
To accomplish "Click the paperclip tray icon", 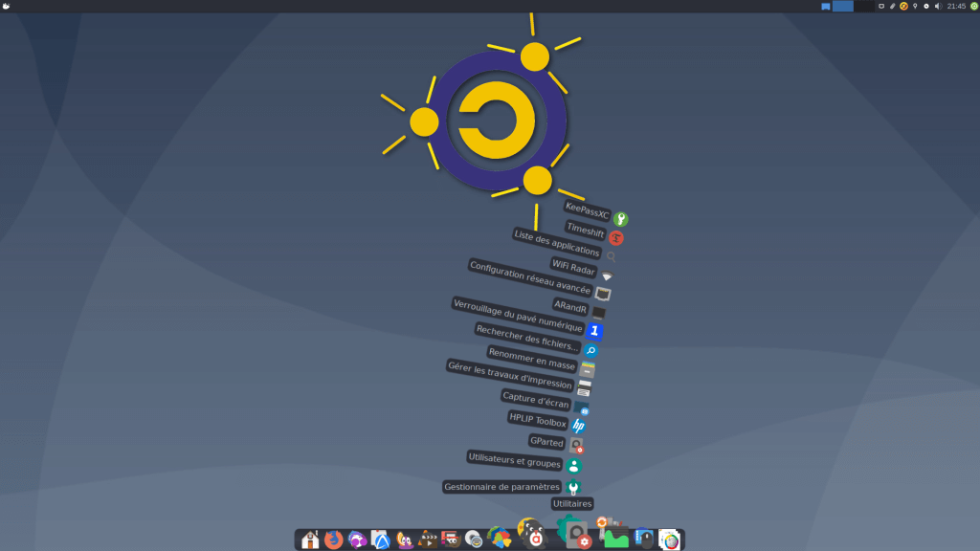I will pos(893,7).
